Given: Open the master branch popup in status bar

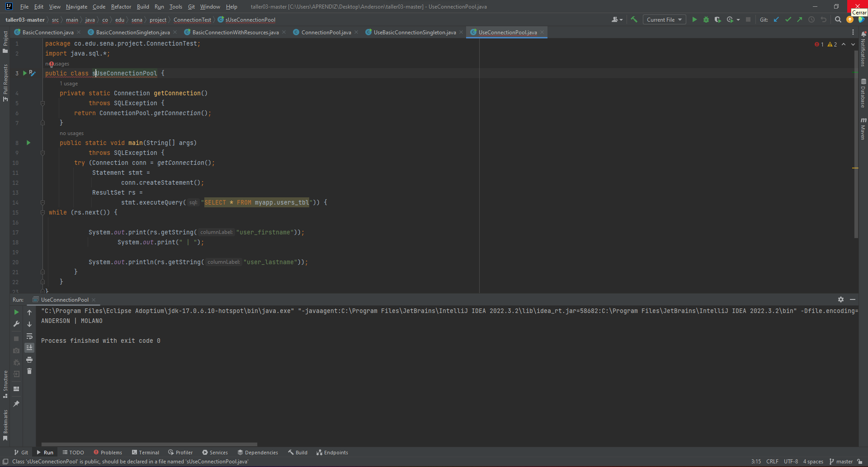Looking at the screenshot, I should 841,462.
